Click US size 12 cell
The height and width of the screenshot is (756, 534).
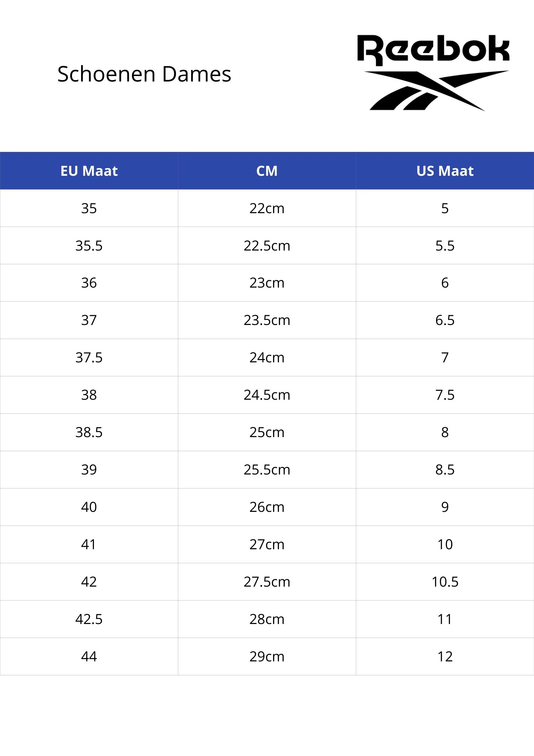(x=445, y=657)
